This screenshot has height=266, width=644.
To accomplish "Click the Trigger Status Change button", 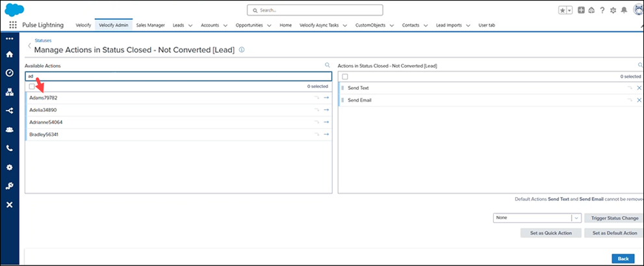I will click(614, 218).
